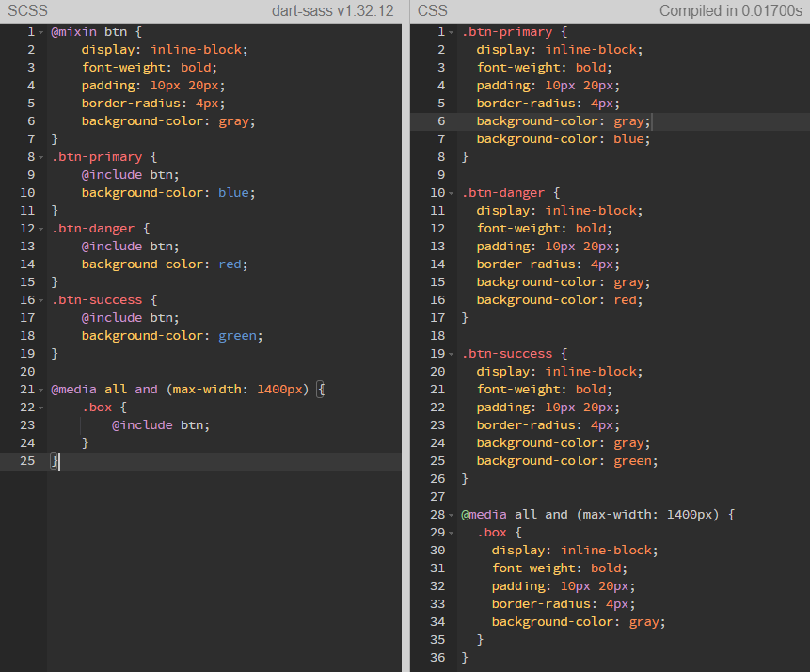Click '@include btn;' on SCSS line 9
Viewport: 810px width, 672px height.
(x=130, y=175)
